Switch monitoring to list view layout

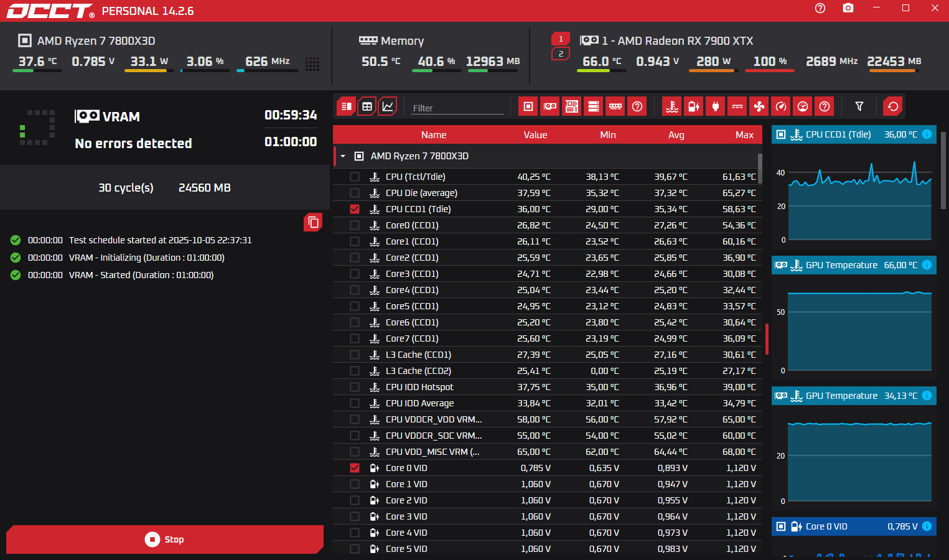point(347,106)
